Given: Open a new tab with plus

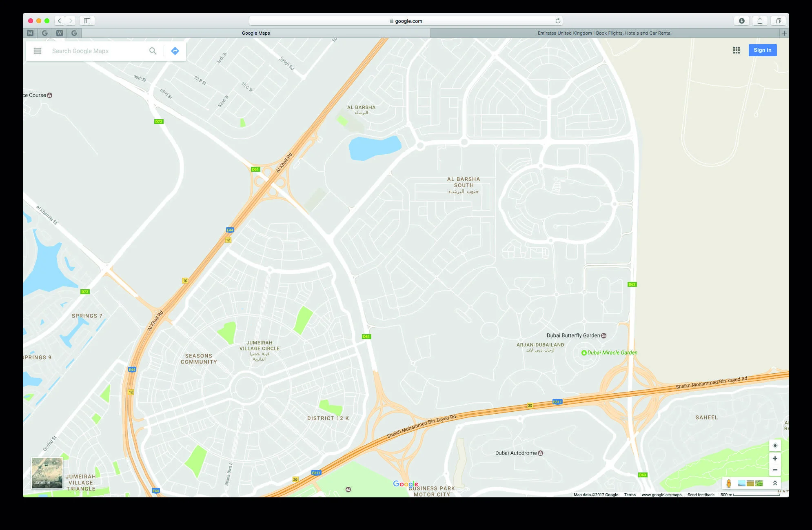Looking at the screenshot, I should [x=784, y=33].
